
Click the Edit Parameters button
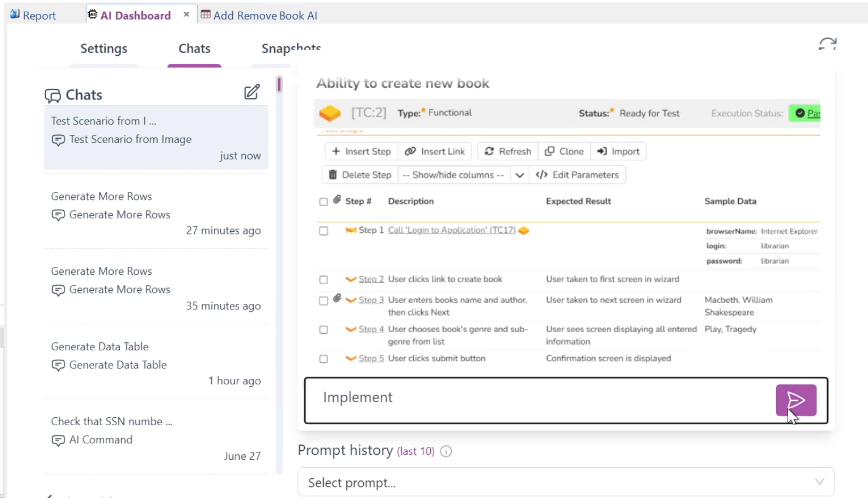(x=577, y=175)
